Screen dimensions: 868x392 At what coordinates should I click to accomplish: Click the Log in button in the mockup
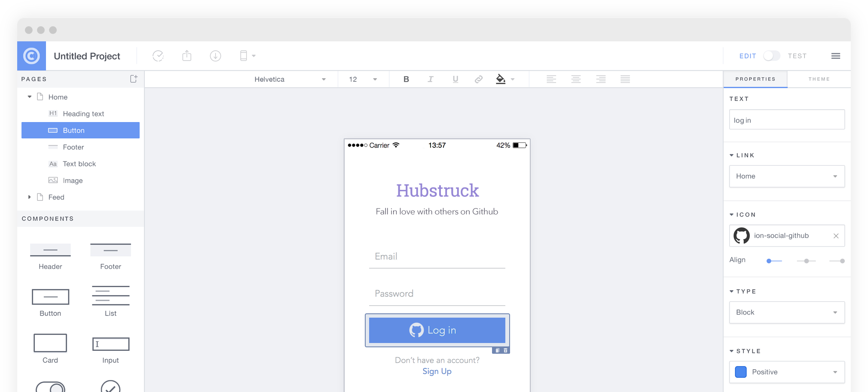coord(437,330)
